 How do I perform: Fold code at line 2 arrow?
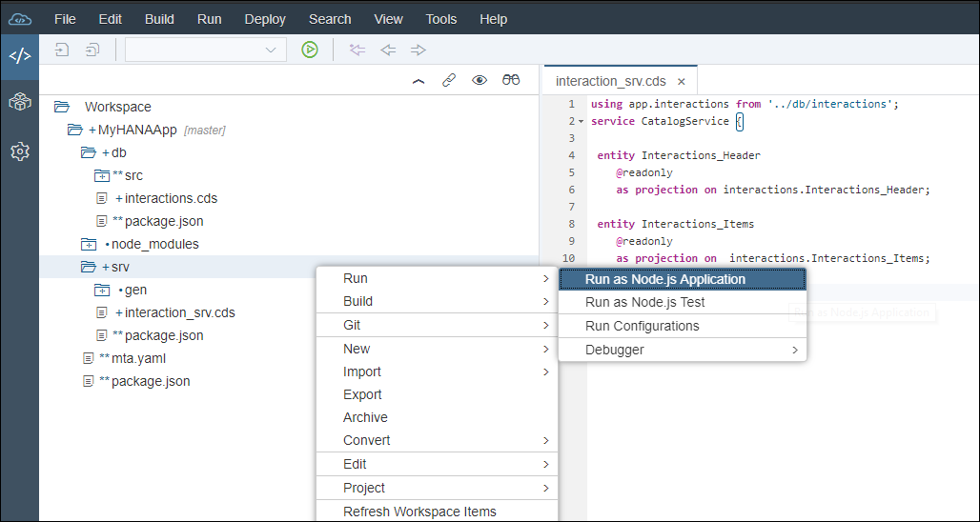tap(582, 121)
